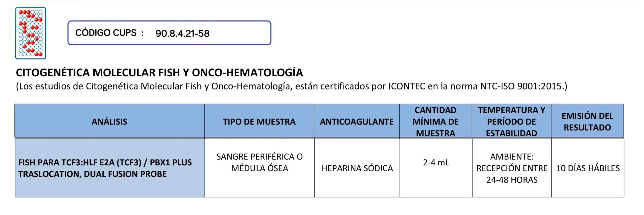Click the SANGRE PERIFÉRICA O MÉDULA ÓSEA cell

259,162
